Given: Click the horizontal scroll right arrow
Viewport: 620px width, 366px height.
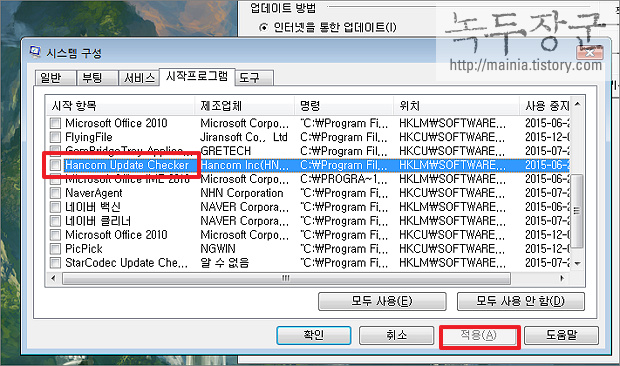Looking at the screenshot, I should click(562, 278).
